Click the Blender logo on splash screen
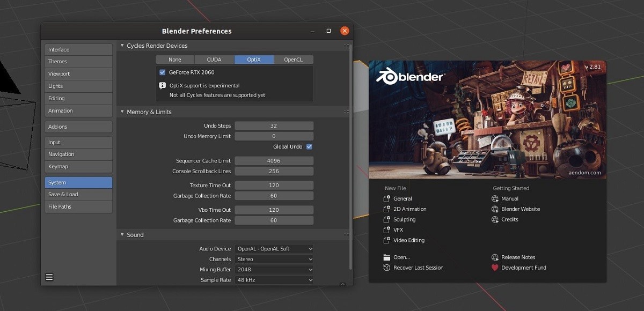This screenshot has width=644, height=311. coord(410,77)
